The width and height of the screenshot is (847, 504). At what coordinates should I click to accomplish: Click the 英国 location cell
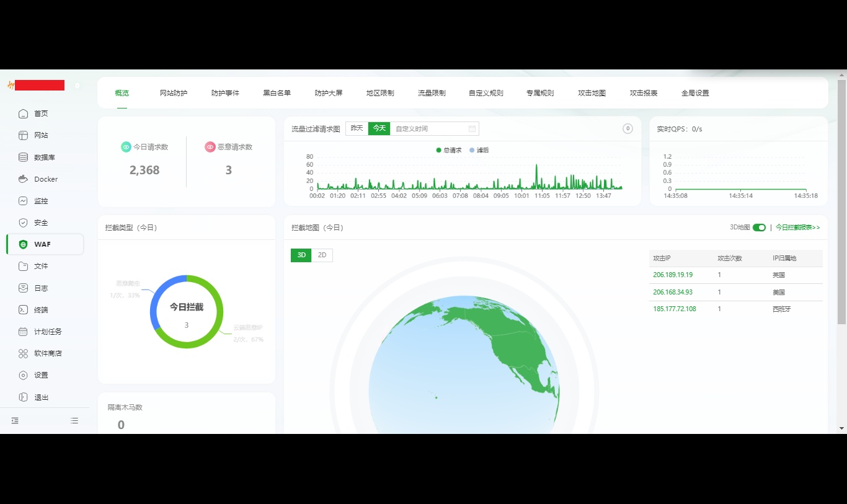tap(779, 275)
